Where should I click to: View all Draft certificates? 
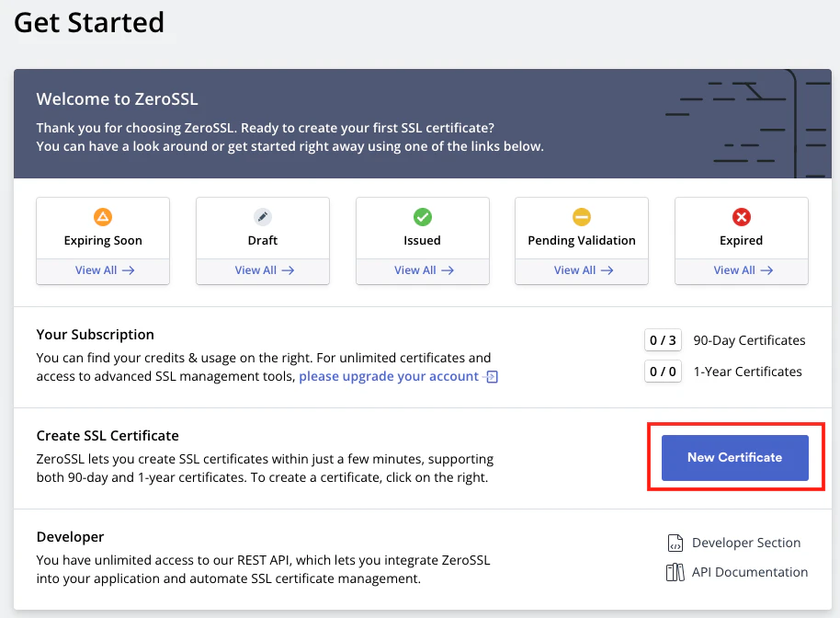[x=263, y=270]
